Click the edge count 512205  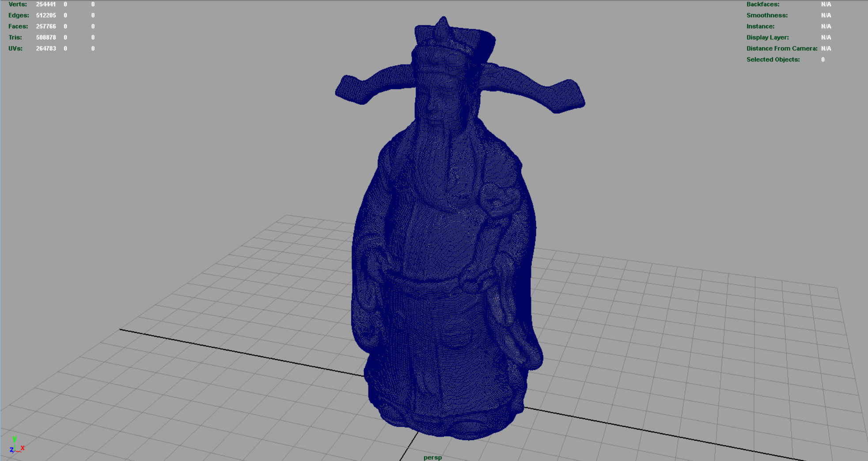46,15
